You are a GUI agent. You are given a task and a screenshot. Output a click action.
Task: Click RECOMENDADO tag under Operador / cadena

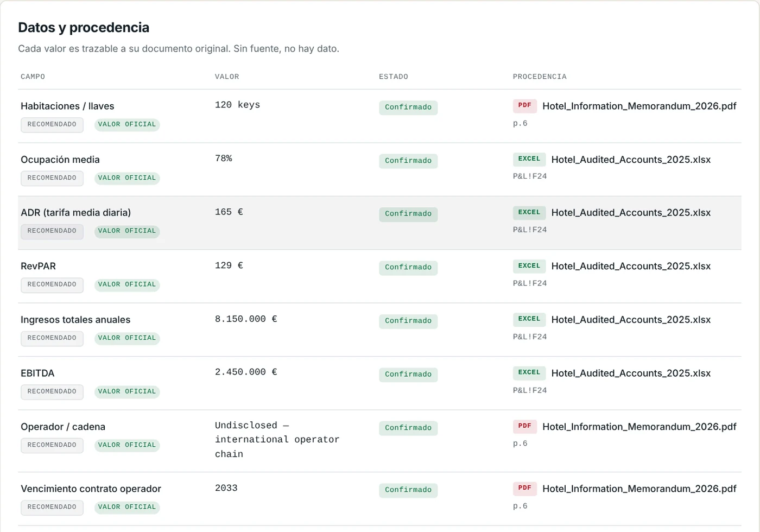(x=52, y=445)
